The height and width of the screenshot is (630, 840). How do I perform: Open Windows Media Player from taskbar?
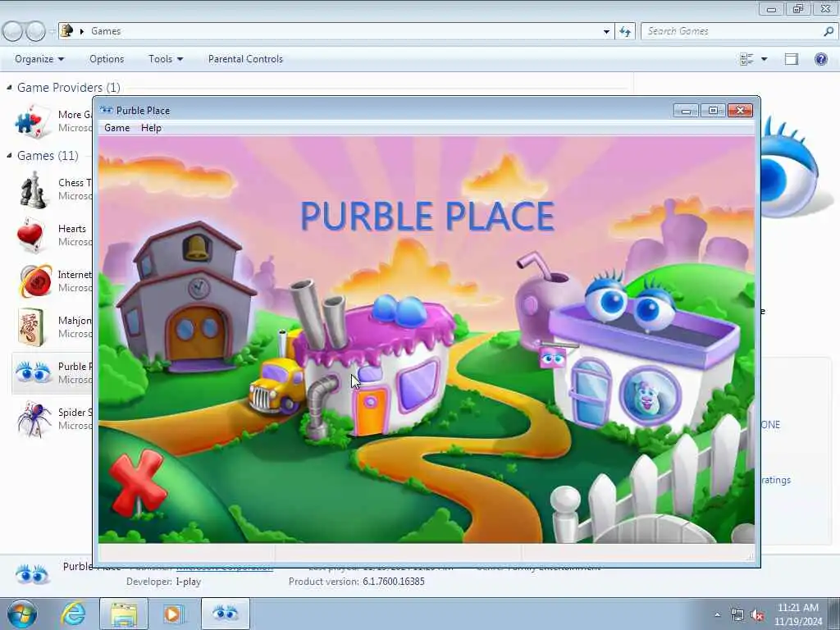(x=172, y=614)
